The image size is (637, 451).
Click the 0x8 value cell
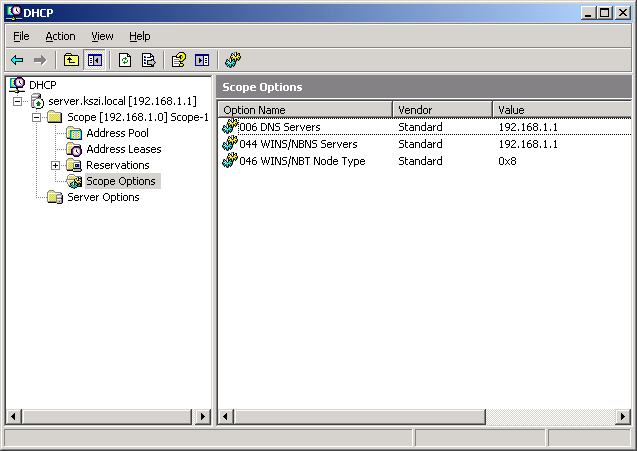coord(507,161)
